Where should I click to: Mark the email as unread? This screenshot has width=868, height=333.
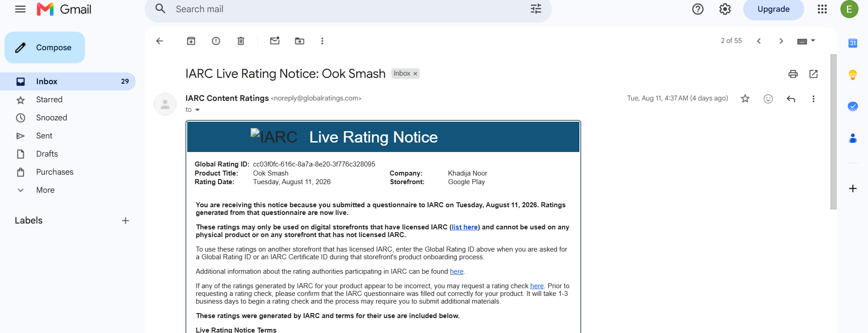pos(275,41)
